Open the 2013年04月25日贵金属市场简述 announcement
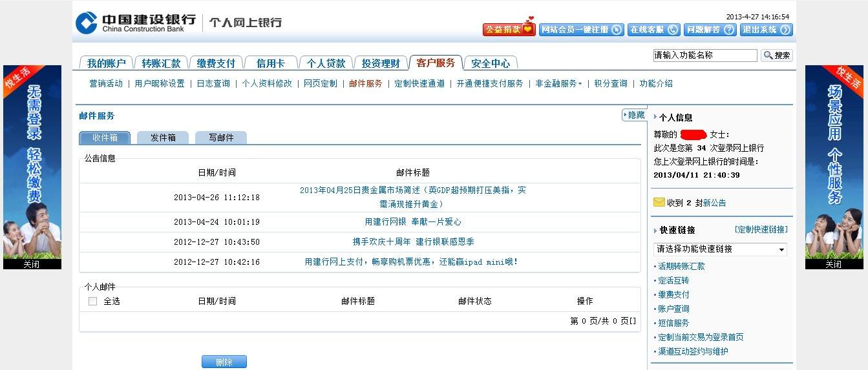This screenshot has width=868, height=370. pyautogui.click(x=413, y=197)
